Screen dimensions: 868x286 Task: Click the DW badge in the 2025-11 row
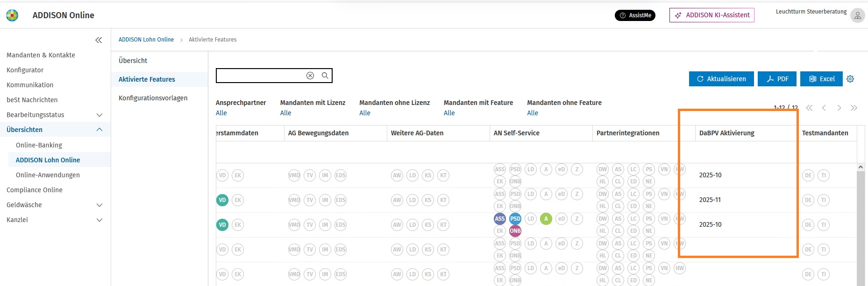(603, 194)
